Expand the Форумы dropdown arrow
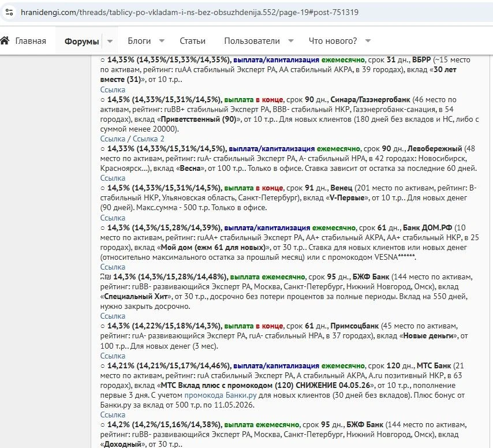 click(x=110, y=41)
